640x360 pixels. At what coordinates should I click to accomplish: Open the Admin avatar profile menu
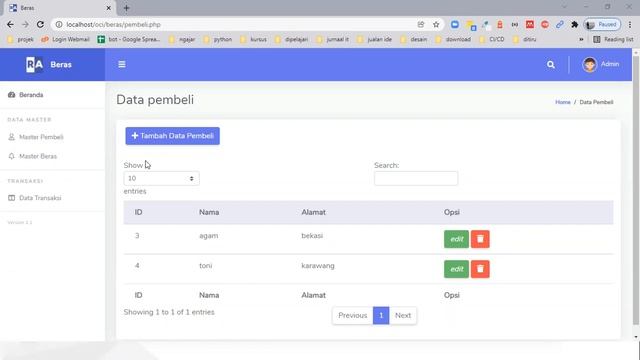(x=600, y=64)
